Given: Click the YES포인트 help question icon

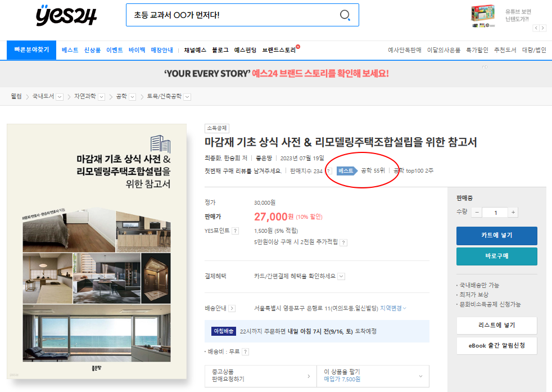Looking at the screenshot, I should point(236,231).
